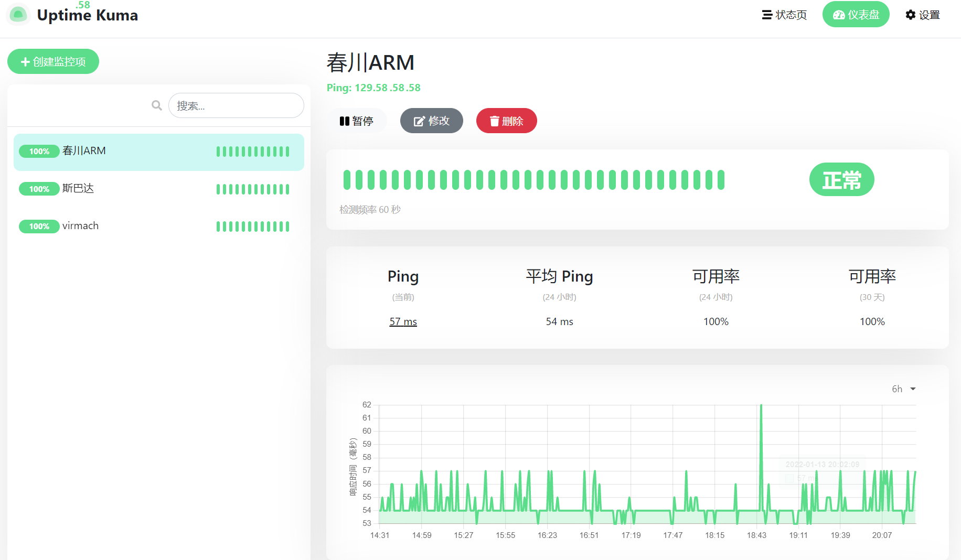Click the 24-hour 可用率 100% value
The image size is (961, 560).
(x=716, y=321)
